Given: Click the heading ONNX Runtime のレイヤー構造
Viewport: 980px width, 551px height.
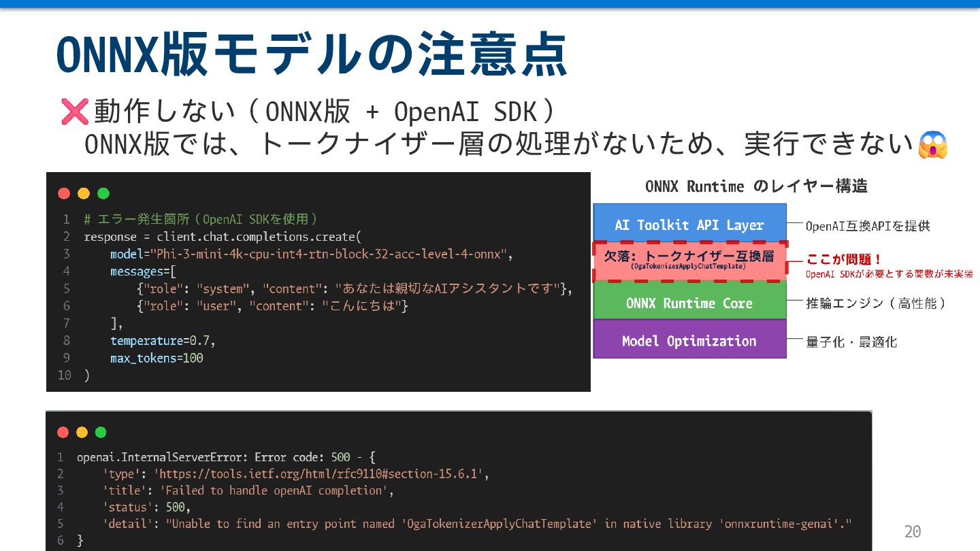Looking at the screenshot, I should click(756, 186).
